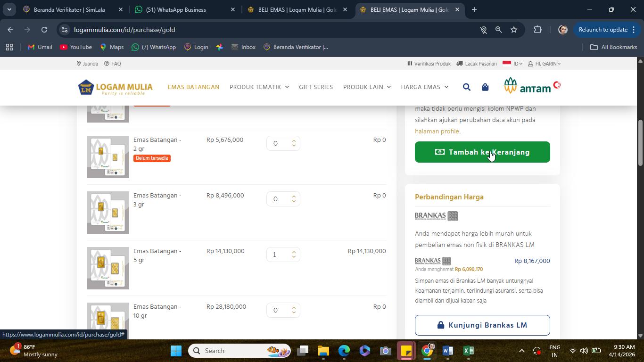Click the Logam Mulia logo

click(x=116, y=87)
